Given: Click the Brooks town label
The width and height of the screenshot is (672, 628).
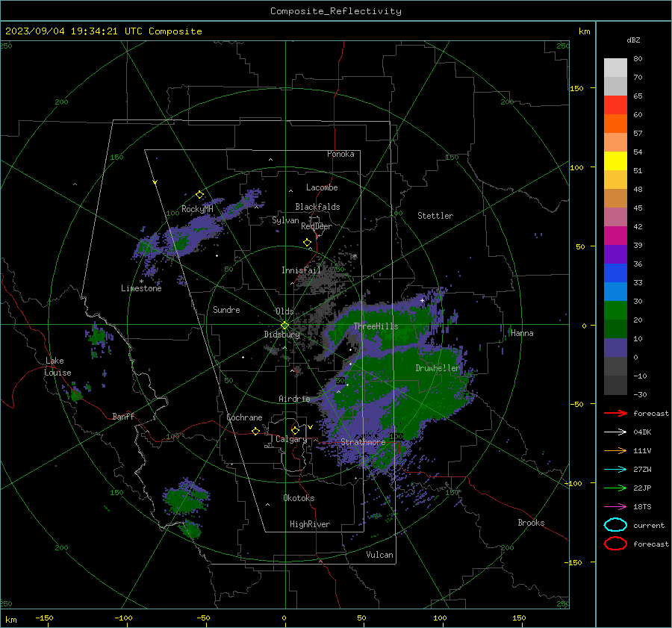Looking at the screenshot, I should click(x=531, y=523).
